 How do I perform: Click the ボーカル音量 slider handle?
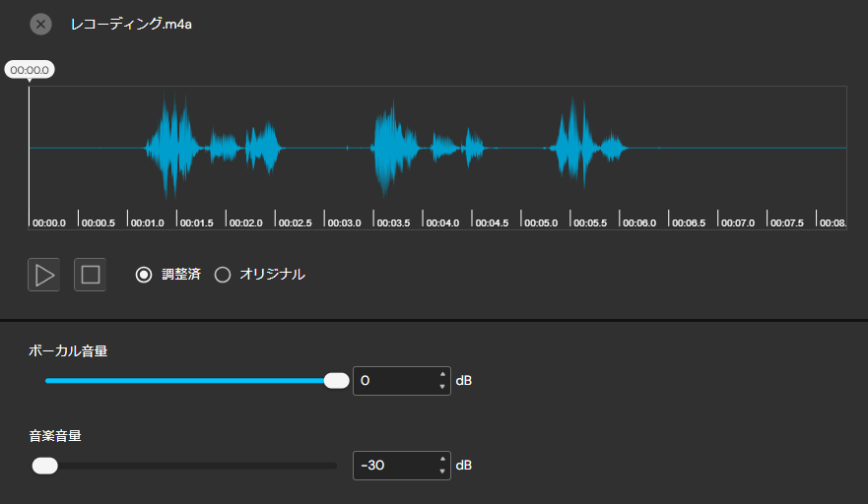tap(336, 381)
